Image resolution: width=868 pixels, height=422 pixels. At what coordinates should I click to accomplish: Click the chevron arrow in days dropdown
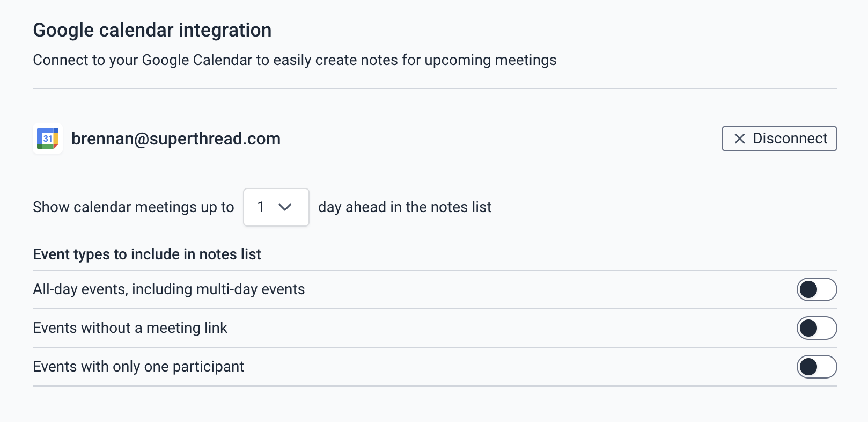point(285,207)
